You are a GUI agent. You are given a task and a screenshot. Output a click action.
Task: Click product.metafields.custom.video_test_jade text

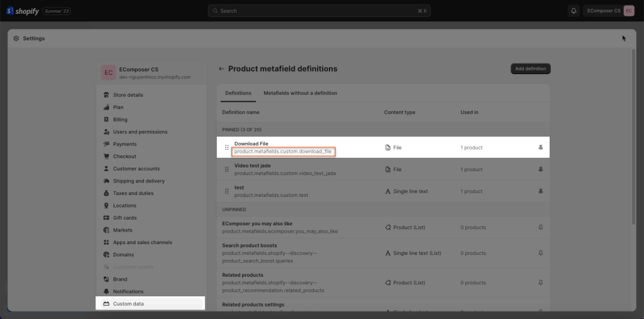pos(285,174)
